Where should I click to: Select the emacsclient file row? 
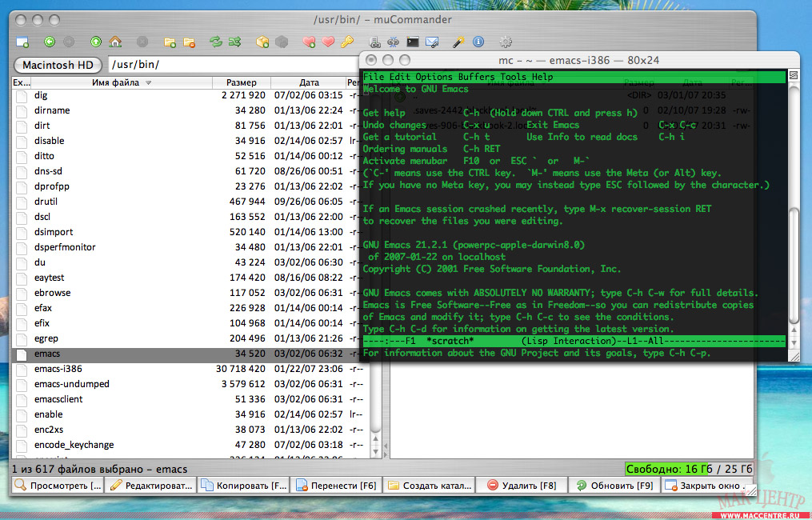coord(191,399)
